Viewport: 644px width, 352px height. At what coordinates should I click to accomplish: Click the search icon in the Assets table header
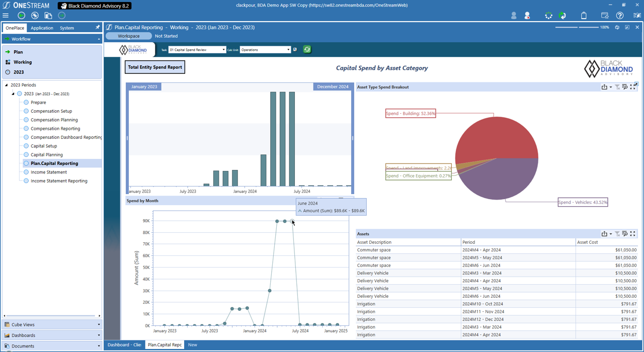625,234
